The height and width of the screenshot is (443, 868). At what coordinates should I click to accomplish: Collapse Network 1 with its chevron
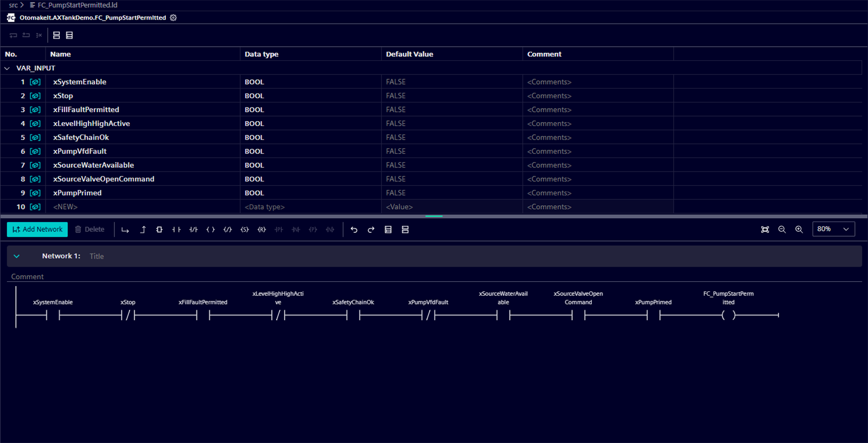tap(17, 256)
